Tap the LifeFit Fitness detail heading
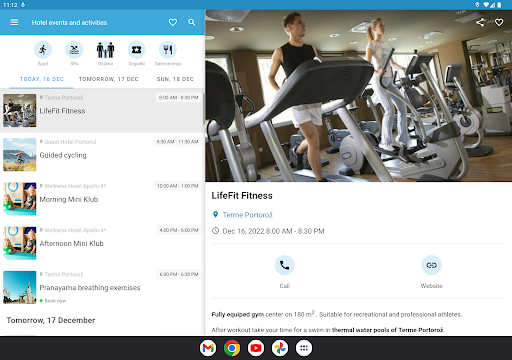Screen dimensions: 512x360 pyautogui.click(x=242, y=196)
